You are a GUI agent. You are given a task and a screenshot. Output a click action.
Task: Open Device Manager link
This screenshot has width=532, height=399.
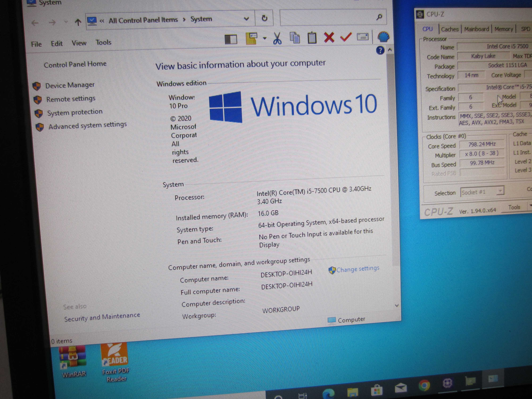click(x=70, y=85)
